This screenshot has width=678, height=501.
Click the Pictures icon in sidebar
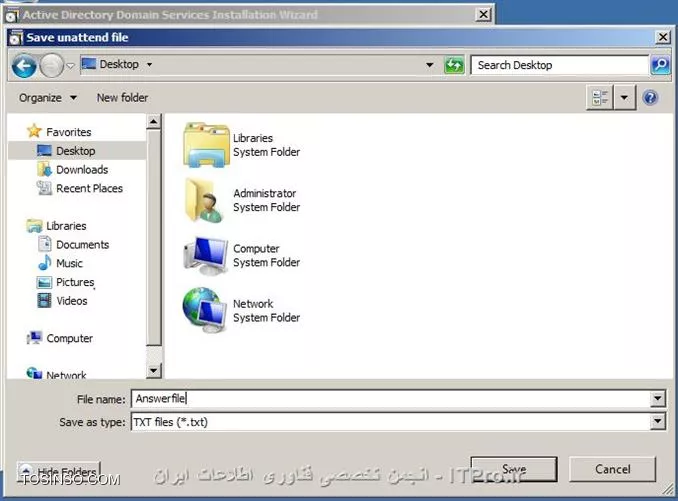[44, 282]
